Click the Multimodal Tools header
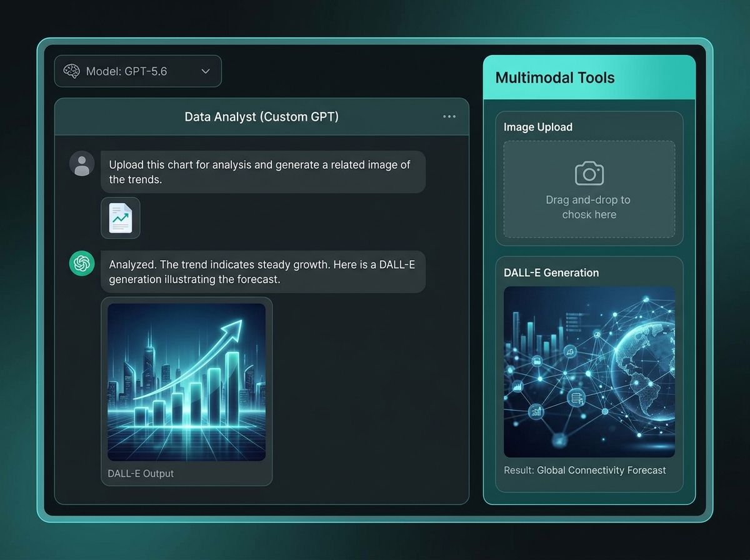The width and height of the screenshot is (750, 560). click(x=589, y=77)
